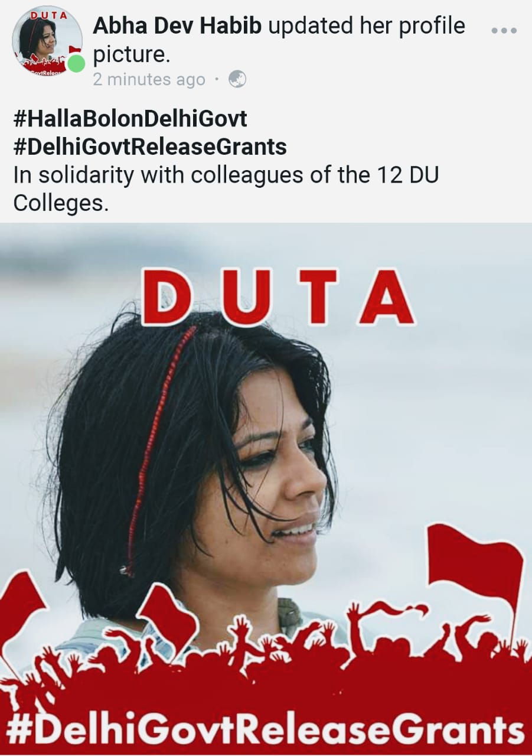The height and width of the screenshot is (756, 532).
Task: Click the '2 minutes ago' timestamp
Action: pos(149,80)
